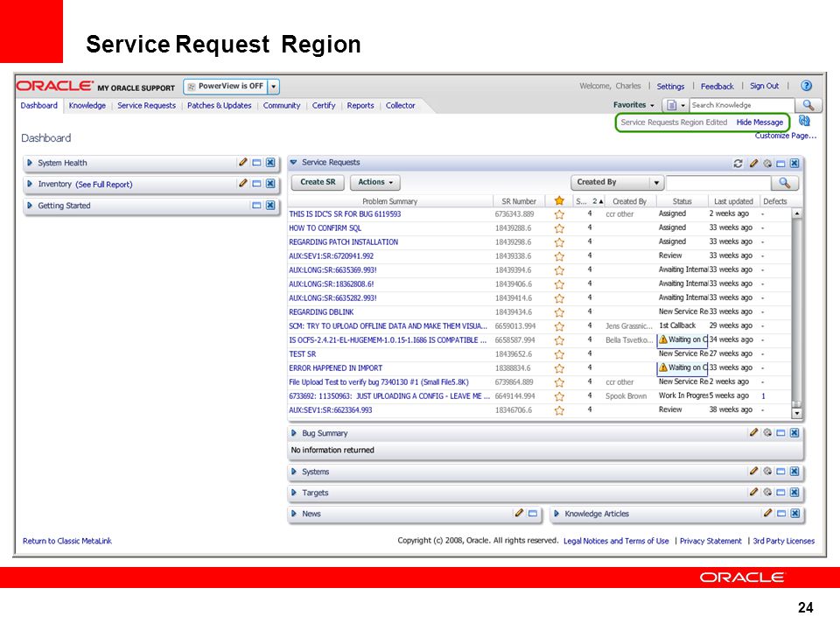Edit the Targets region
Image resolution: width=840 pixels, height=630 pixels.
pos(753,492)
